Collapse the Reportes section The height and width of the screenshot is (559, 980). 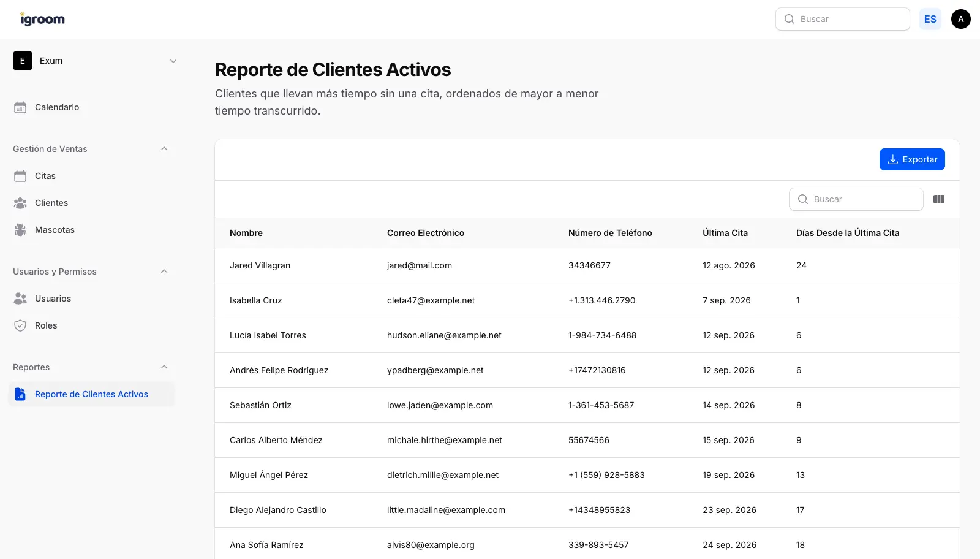tap(164, 367)
